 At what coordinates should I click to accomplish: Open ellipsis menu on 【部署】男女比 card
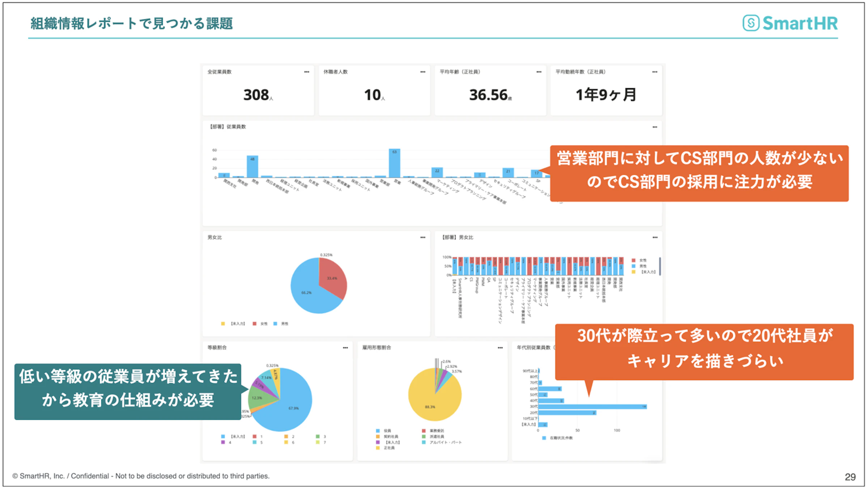coord(655,237)
